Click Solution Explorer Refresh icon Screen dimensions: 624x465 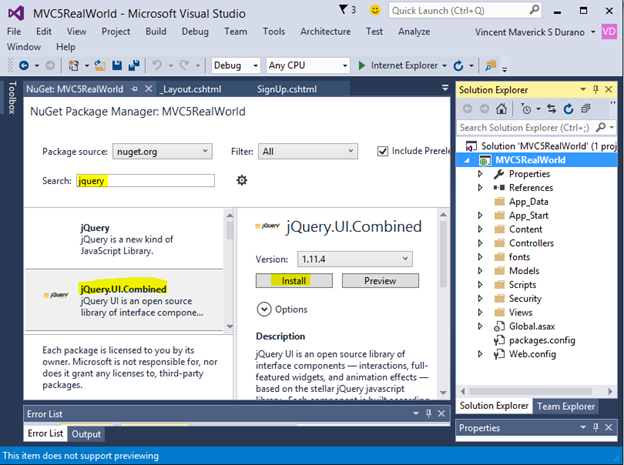[x=568, y=108]
